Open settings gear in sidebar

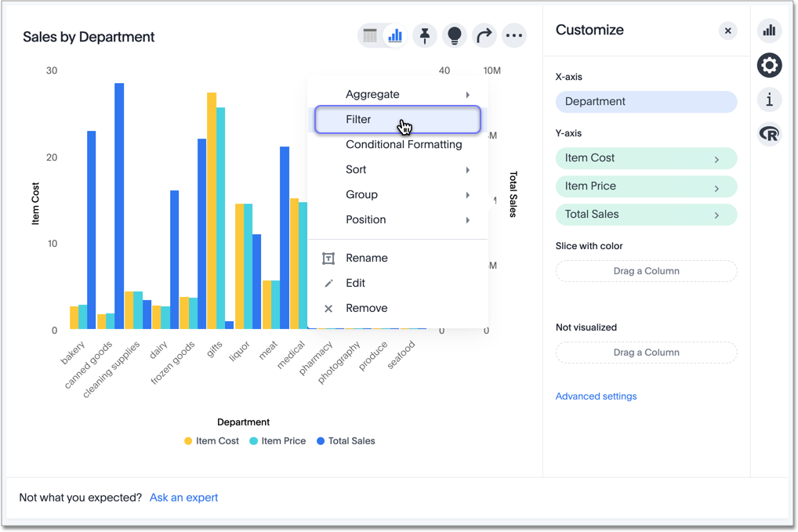769,65
